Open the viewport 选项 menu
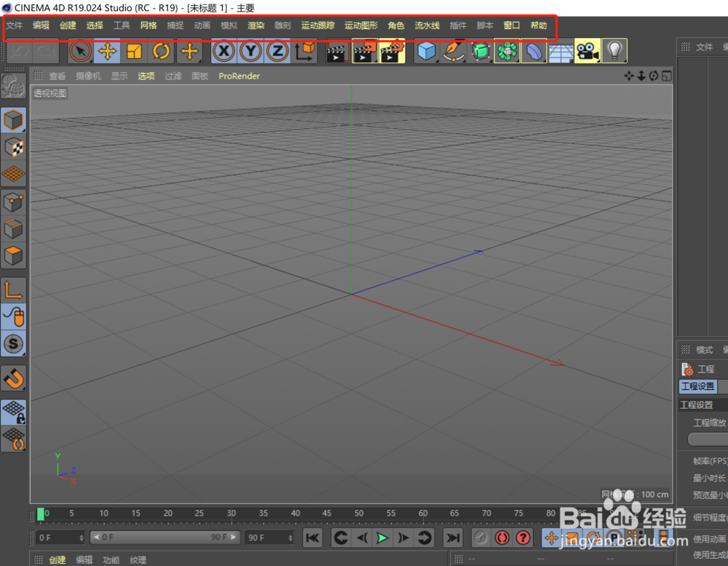728x566 pixels. pyautogui.click(x=146, y=76)
